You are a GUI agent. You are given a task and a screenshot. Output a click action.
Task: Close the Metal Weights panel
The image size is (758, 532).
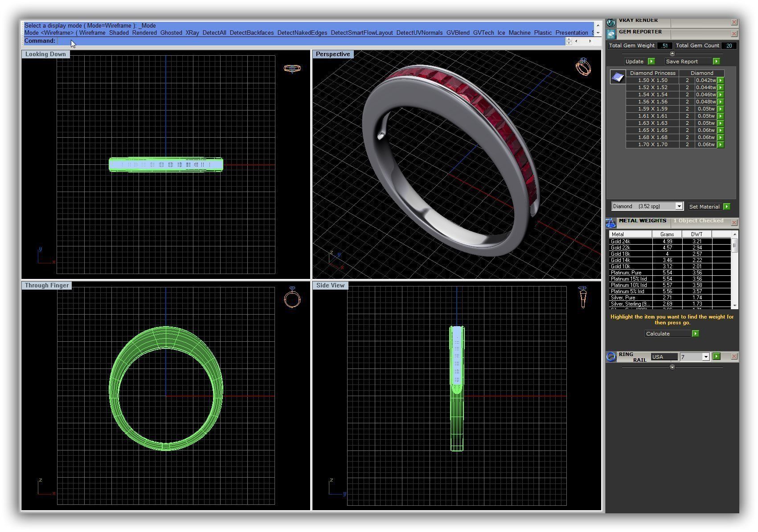tap(734, 222)
